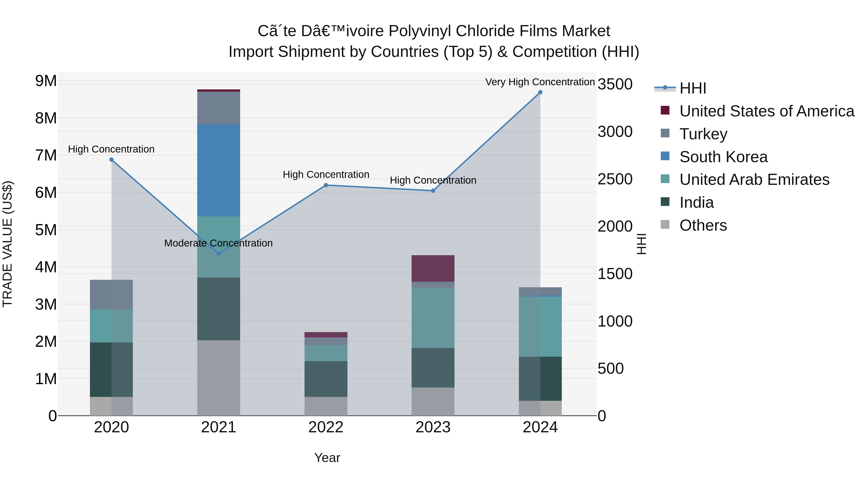
Task: Click the 2022 HHI data point
Action: click(326, 185)
